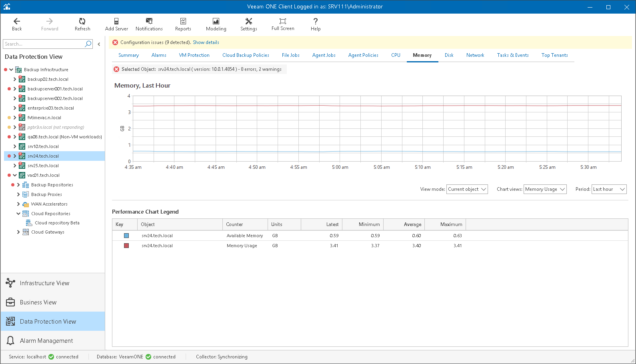Open Infrastructure View

coord(53,283)
